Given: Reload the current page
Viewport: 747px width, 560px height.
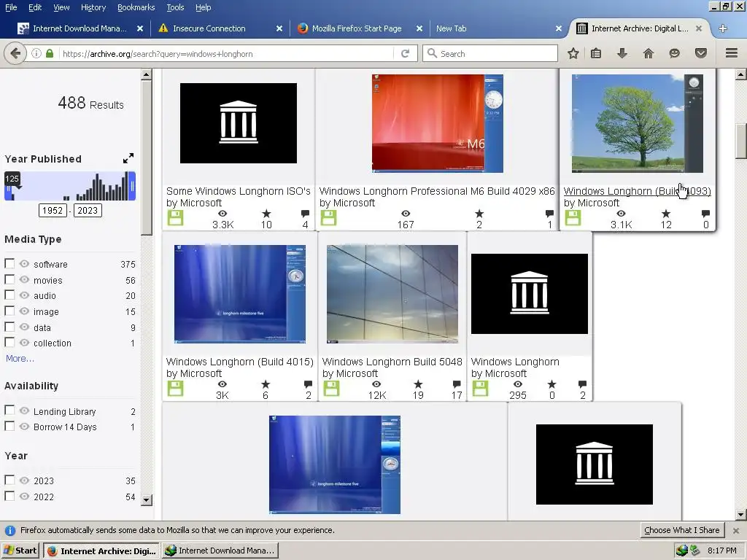Looking at the screenshot, I should [x=405, y=53].
